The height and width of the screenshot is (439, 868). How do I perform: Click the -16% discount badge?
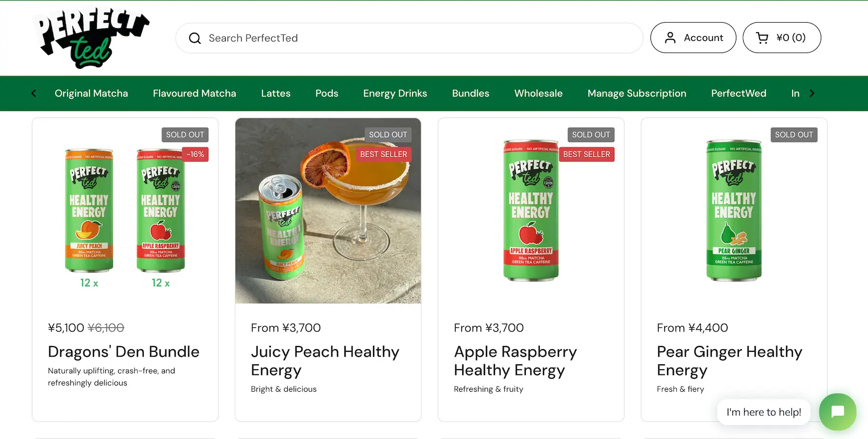(195, 154)
